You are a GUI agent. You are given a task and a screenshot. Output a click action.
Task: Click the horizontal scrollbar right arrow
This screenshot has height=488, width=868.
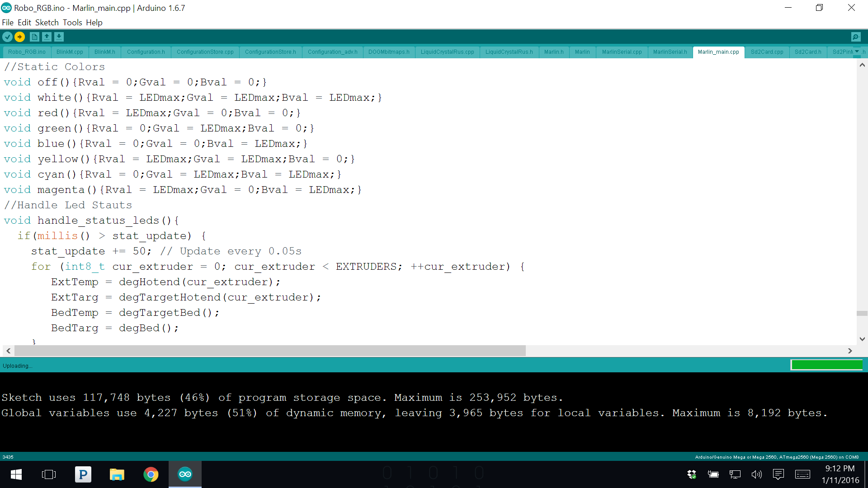tap(850, 351)
